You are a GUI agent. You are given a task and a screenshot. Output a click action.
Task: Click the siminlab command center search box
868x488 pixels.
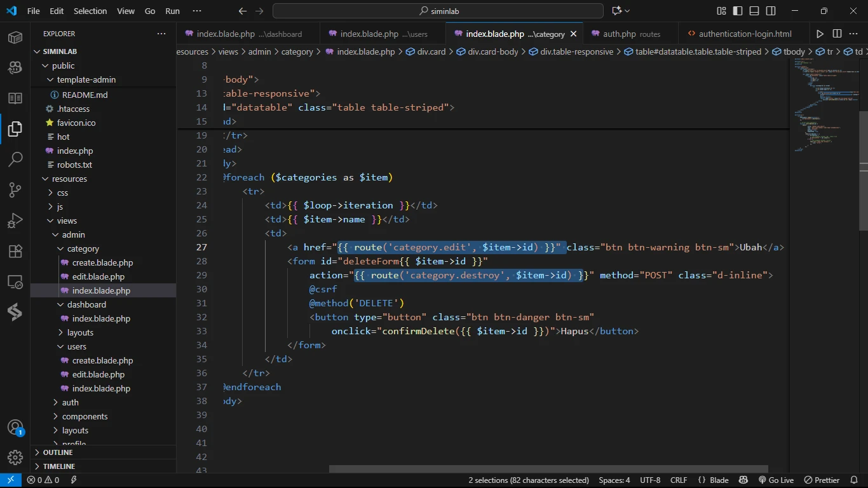pos(438,11)
